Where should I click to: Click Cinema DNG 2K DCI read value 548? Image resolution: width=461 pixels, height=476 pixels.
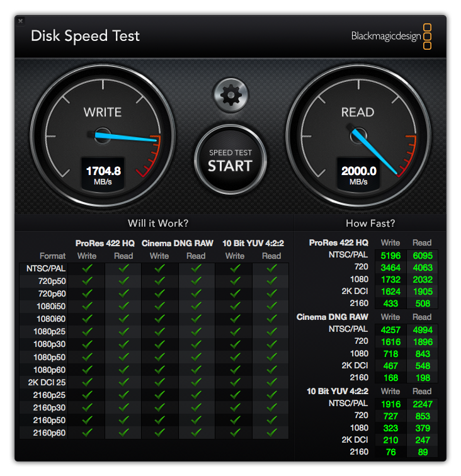pyautogui.click(x=423, y=366)
